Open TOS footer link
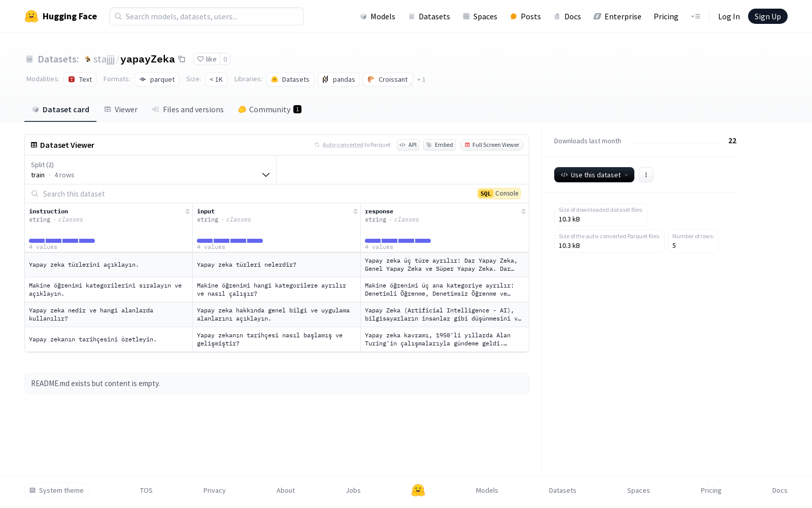The width and height of the screenshot is (812, 508). pos(146,490)
